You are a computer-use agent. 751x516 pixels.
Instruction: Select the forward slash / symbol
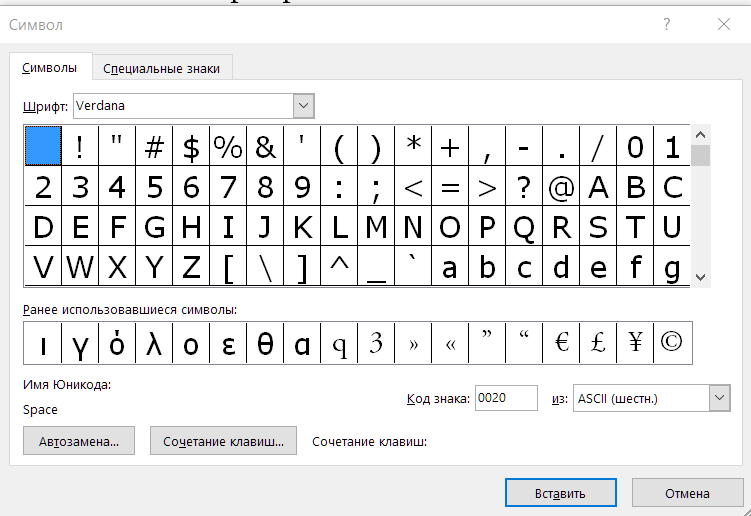(x=598, y=146)
